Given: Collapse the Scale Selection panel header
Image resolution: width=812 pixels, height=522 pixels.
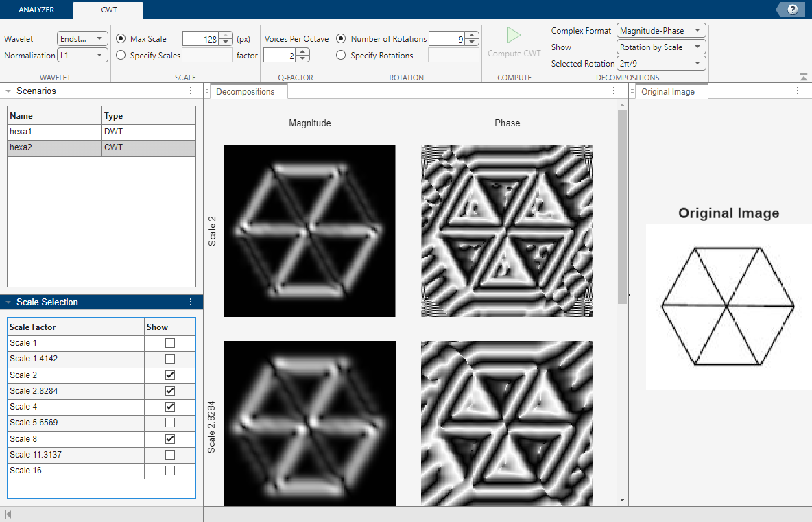Looking at the screenshot, I should click(x=8, y=302).
